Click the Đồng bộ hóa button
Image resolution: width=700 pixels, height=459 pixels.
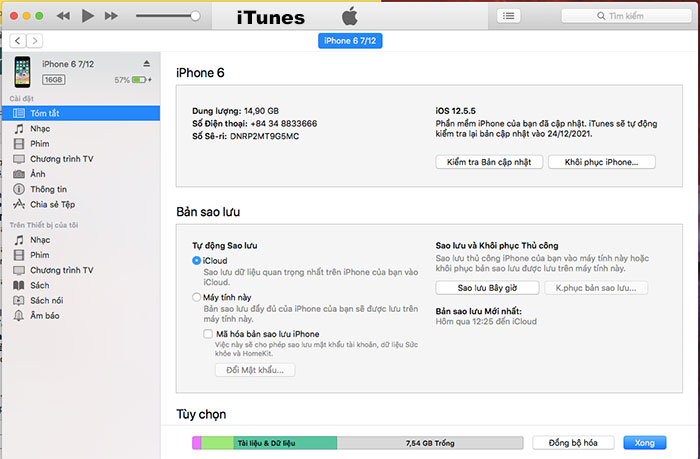coord(573,443)
